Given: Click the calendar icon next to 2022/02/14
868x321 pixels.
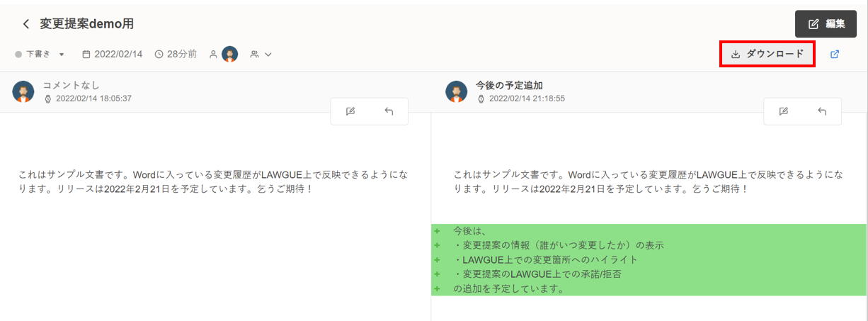Looking at the screenshot, I should point(86,54).
